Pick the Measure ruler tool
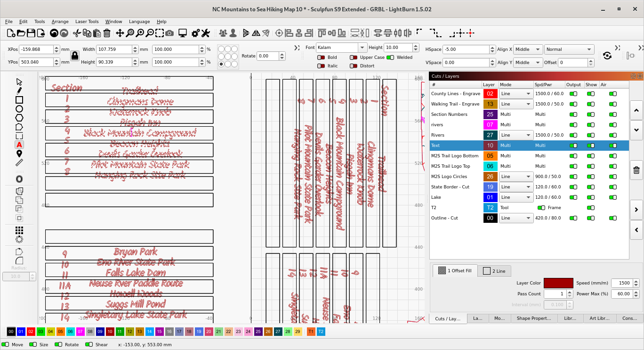644x350 pixels. [x=19, y=163]
